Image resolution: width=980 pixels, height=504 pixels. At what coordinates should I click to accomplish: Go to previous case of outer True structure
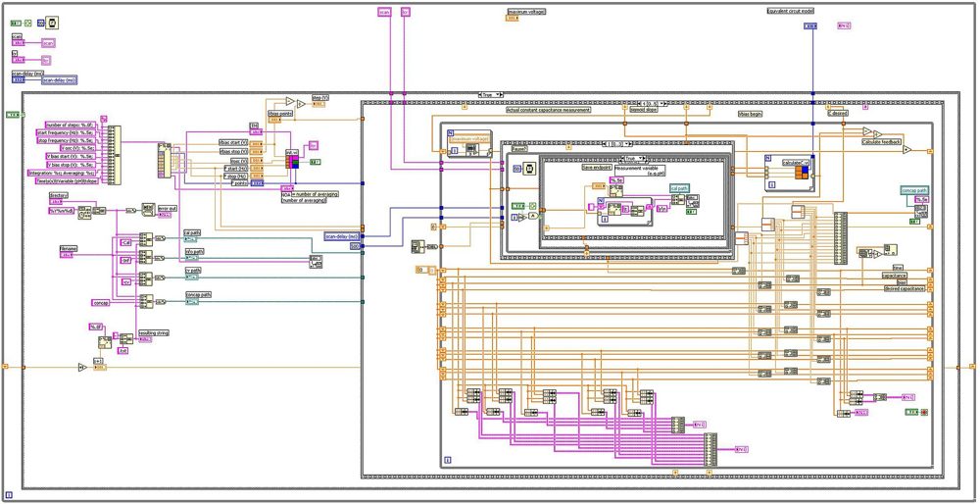pos(480,94)
